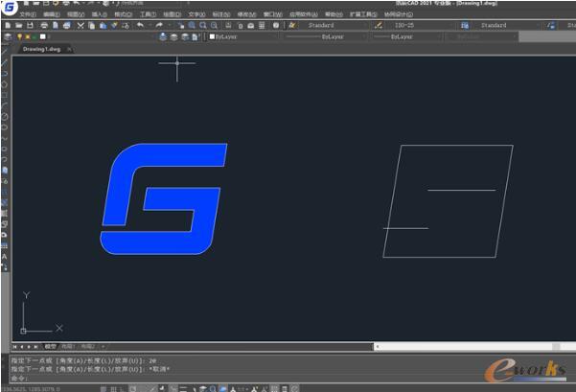Screen dimensions: 576x392
Task: Toggle layer on/off lightbulb icon
Action: click(19, 36)
